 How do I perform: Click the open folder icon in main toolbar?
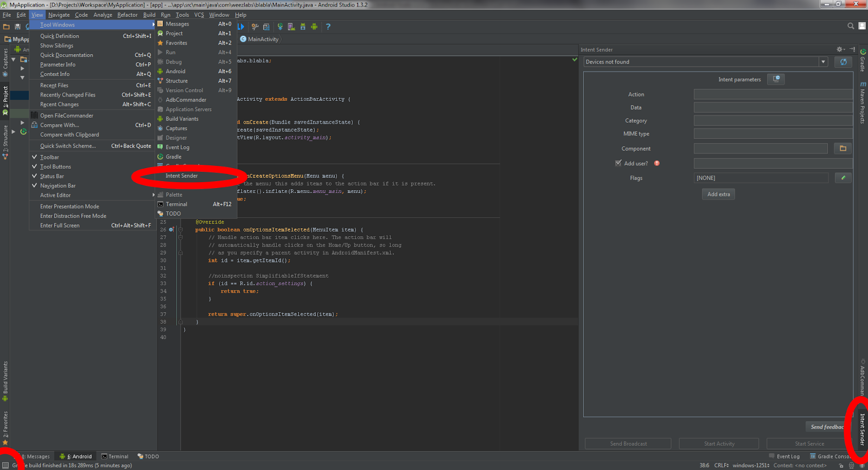pyautogui.click(x=7, y=27)
